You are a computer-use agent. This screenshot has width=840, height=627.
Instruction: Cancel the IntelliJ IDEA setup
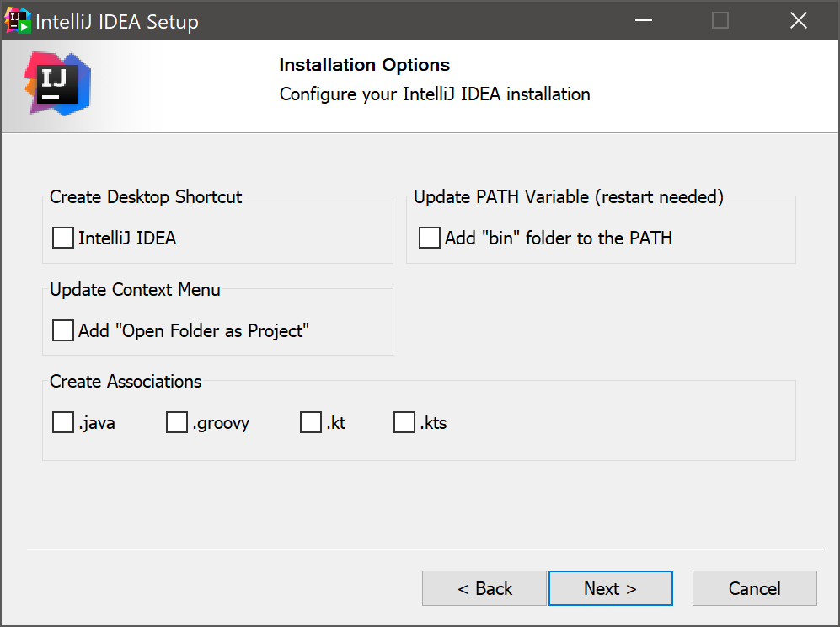(754, 588)
